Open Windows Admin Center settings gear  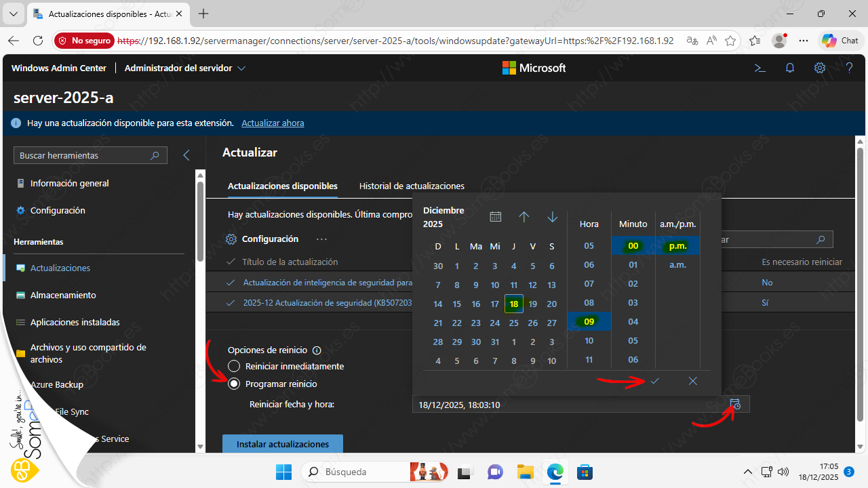(x=820, y=68)
